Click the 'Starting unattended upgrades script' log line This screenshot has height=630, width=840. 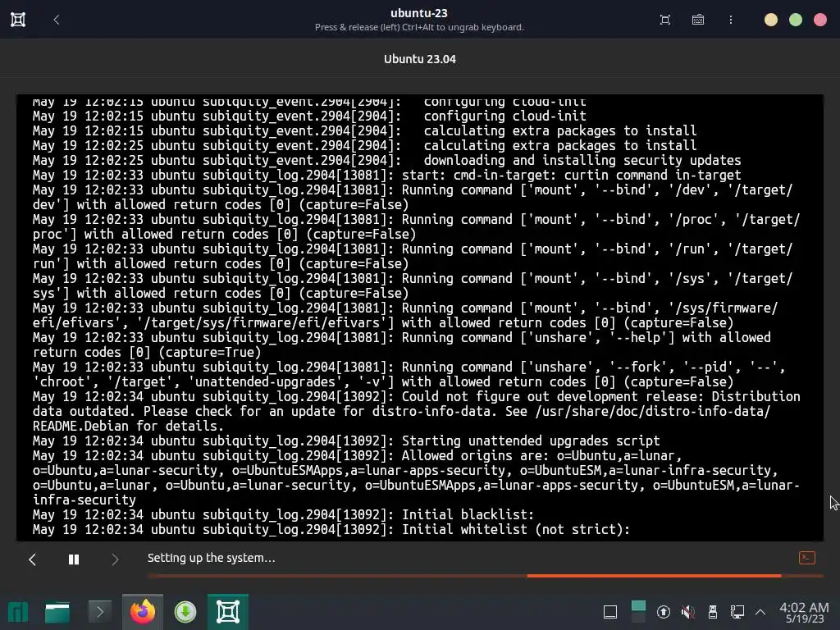pyautogui.click(x=346, y=441)
